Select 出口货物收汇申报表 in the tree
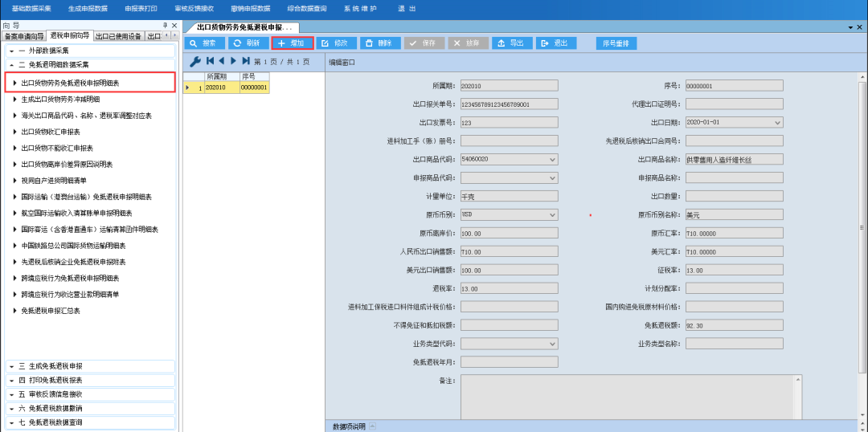868x432 pixels. (51, 132)
